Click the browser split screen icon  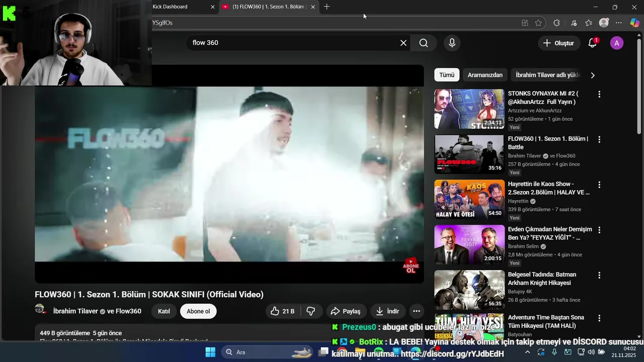pyautogui.click(x=525, y=23)
